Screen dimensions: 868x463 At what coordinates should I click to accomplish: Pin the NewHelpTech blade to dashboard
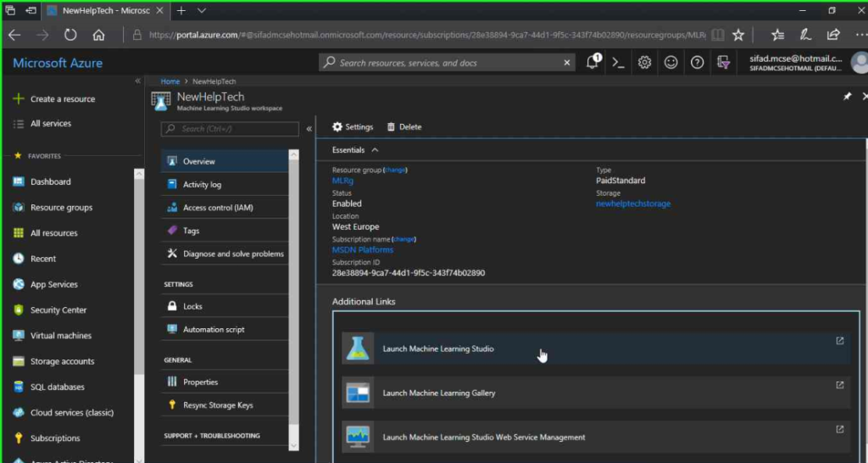847,97
